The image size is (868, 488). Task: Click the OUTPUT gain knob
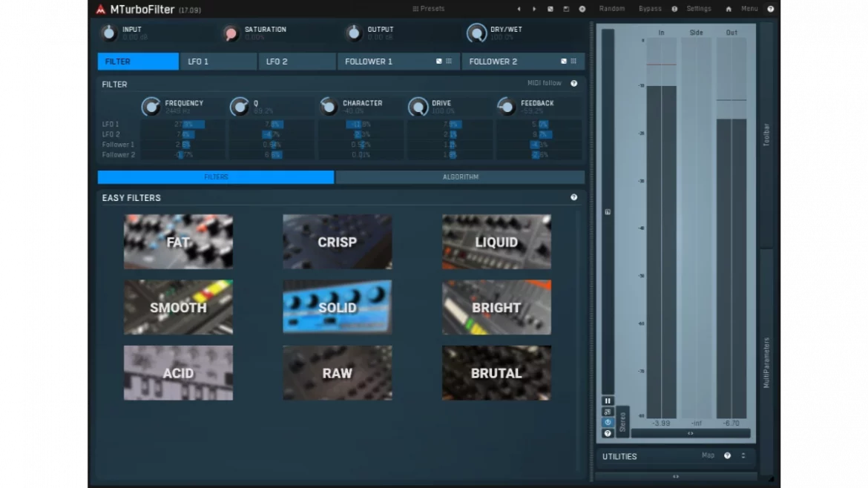353,33
